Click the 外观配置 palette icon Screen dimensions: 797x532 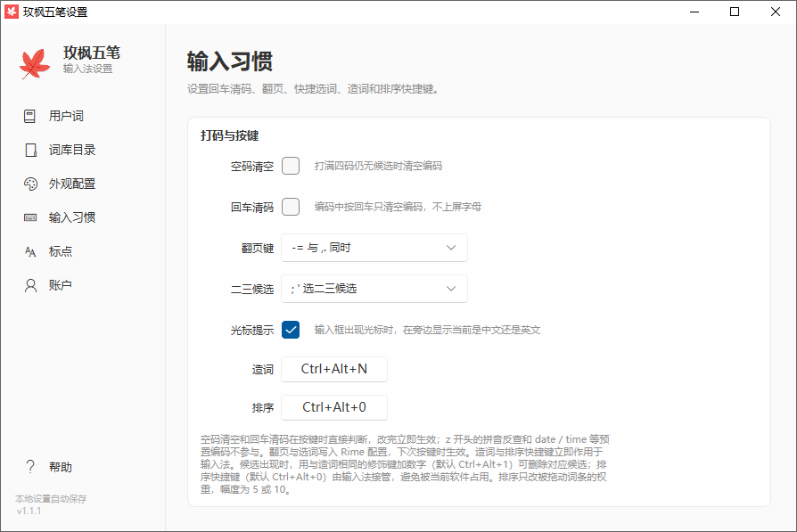(x=30, y=184)
